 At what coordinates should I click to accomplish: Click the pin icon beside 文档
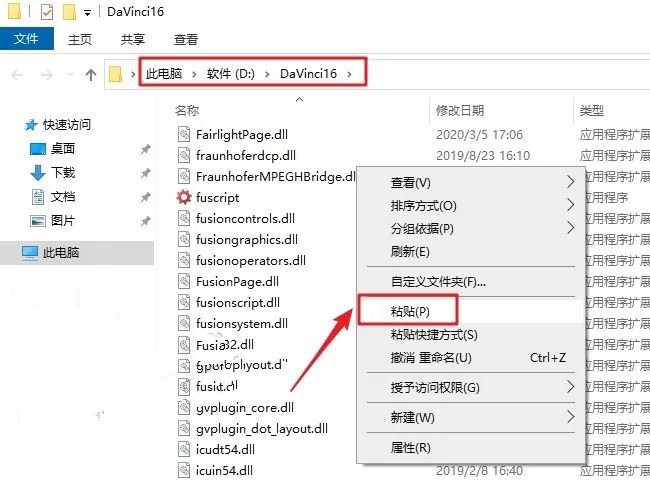pyautogui.click(x=146, y=197)
